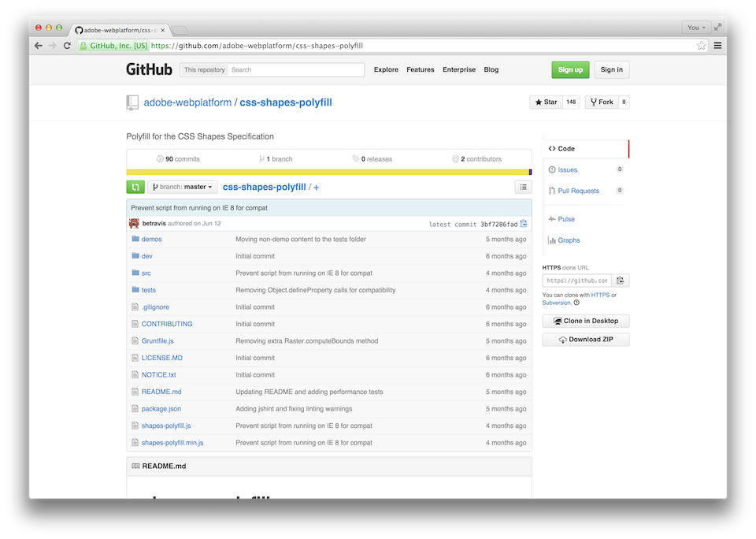756x539 pixels.
Task: Star the repository
Action: pos(546,102)
